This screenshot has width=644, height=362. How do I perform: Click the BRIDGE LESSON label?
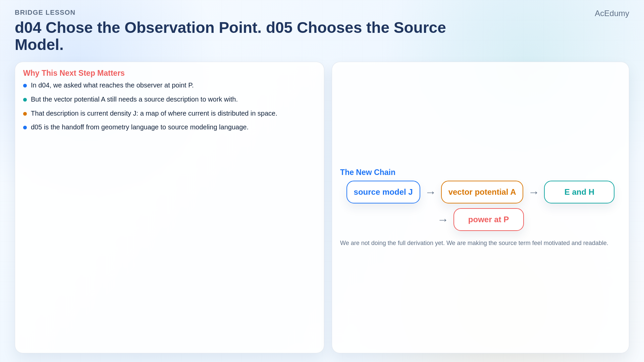tap(45, 12)
